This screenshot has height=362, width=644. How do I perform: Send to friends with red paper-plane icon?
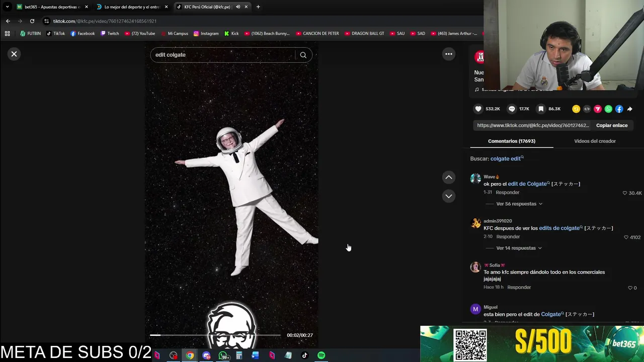598,109
